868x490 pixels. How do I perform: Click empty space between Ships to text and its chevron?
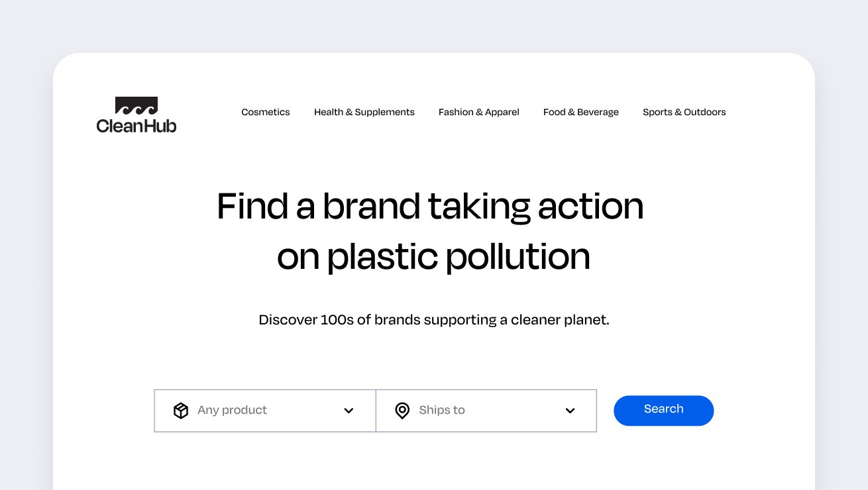(x=515, y=411)
